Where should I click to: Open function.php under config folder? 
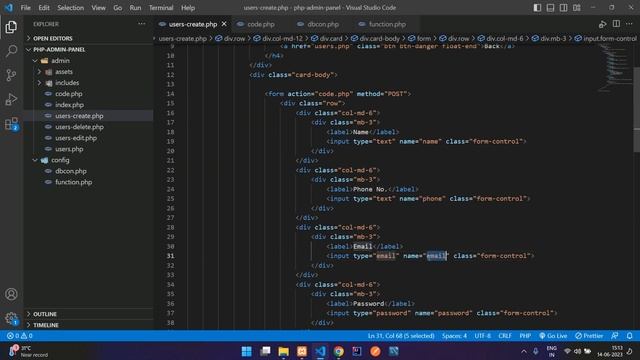[89, 182]
